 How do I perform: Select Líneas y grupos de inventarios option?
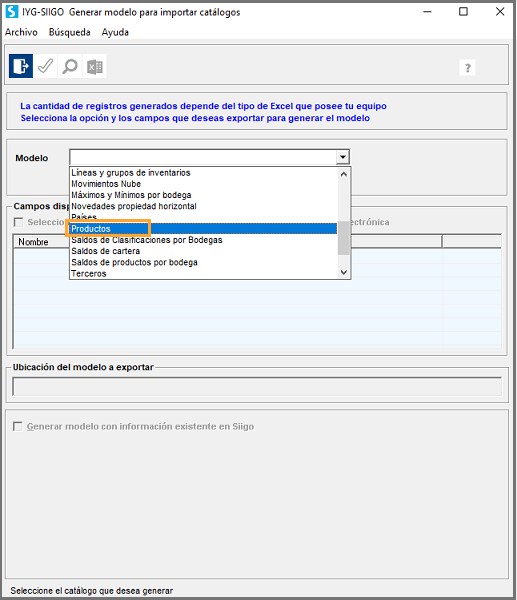click(x=204, y=173)
